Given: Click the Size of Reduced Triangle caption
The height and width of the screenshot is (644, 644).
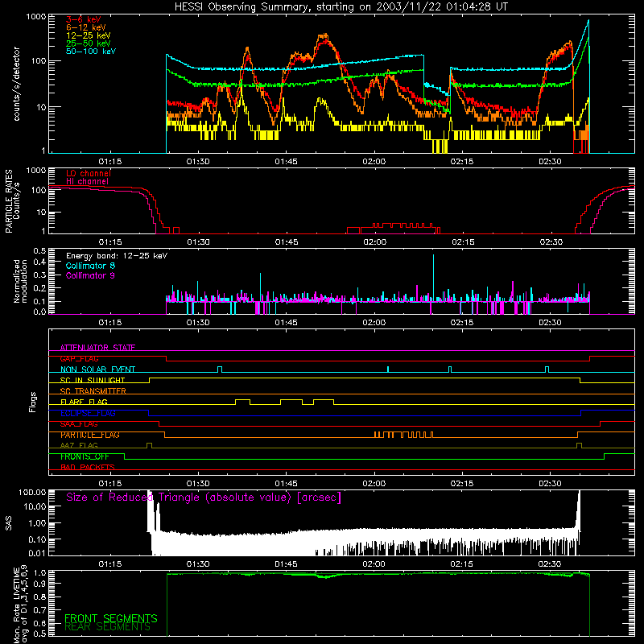Looking at the screenshot, I should click(204, 497).
